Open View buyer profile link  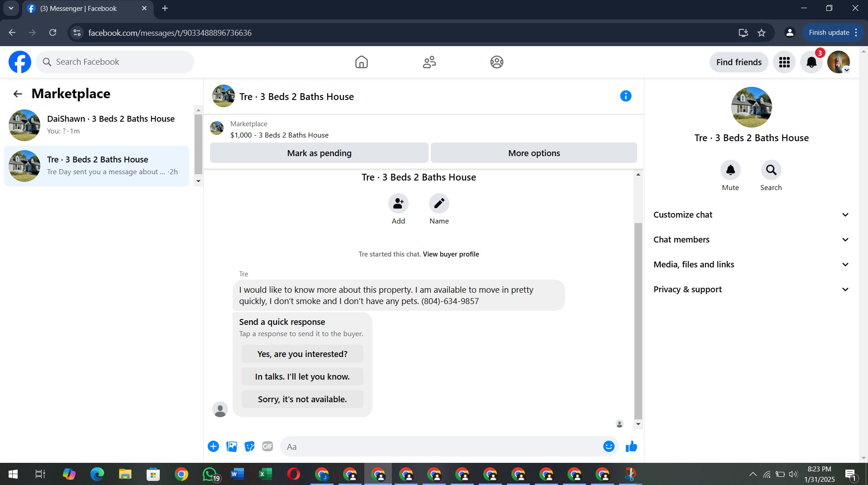(451, 254)
